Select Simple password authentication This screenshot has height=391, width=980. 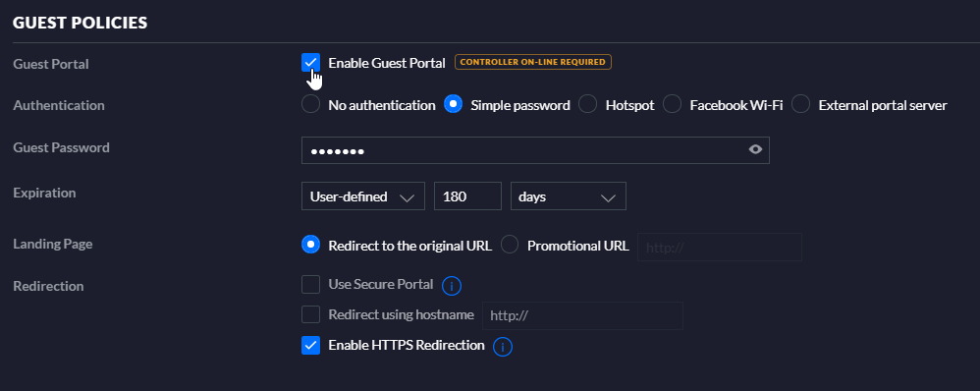(x=453, y=104)
